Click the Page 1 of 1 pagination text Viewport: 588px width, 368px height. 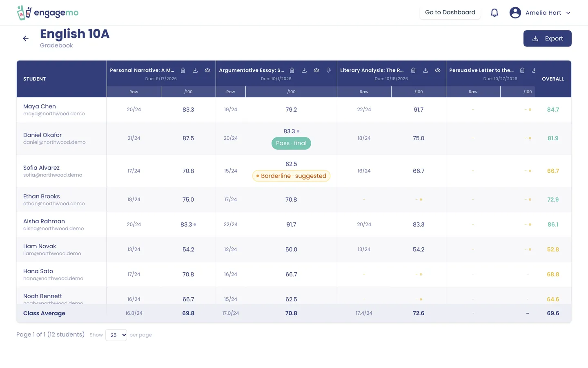tap(50, 334)
